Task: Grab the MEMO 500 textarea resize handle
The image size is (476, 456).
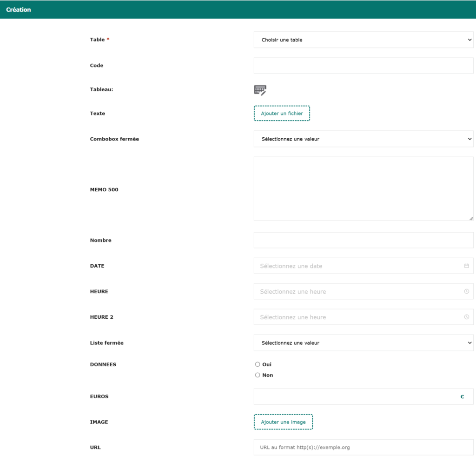Action: tap(471, 218)
